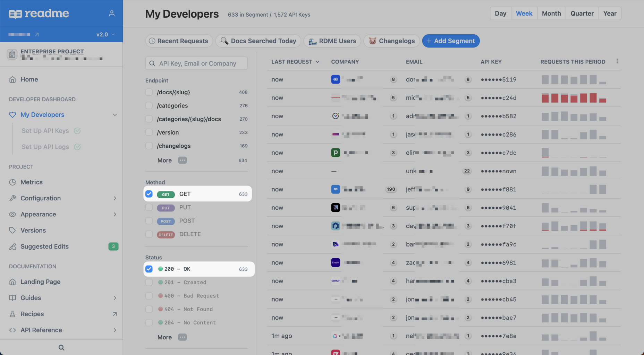Check the /version endpoint checkbox
644x355 pixels.
149,132
